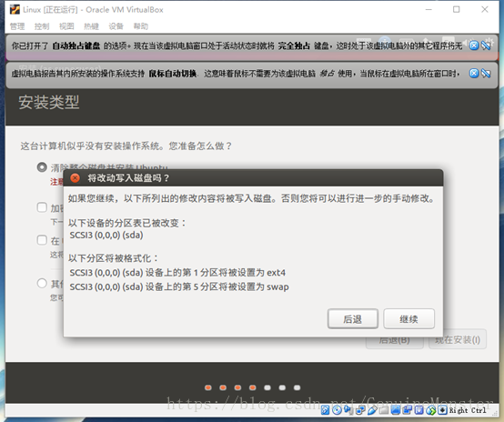Select the 清除整个磁盘并安装 Ubuntu radio option
This screenshot has width=504, height=422.
[x=42, y=167]
